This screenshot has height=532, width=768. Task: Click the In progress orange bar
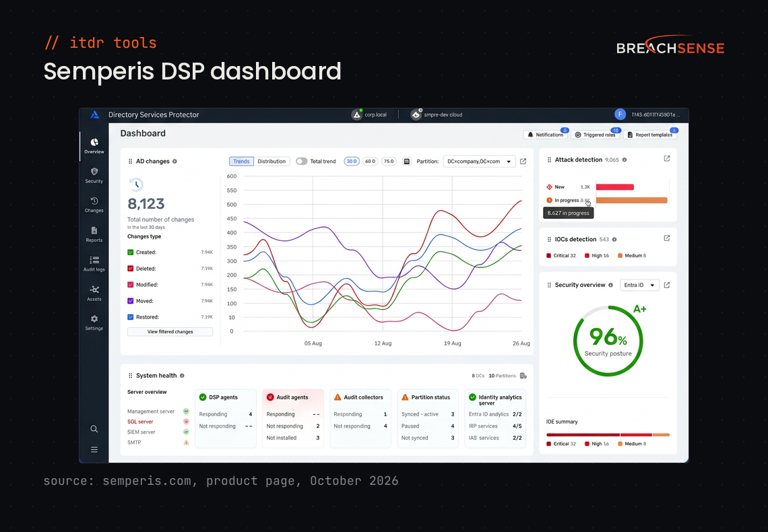631,200
